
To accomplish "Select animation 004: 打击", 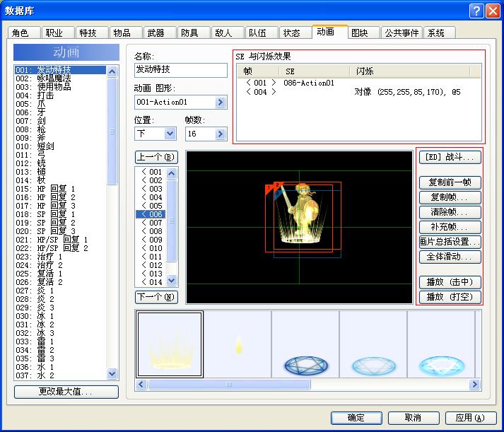I will coord(60,95).
